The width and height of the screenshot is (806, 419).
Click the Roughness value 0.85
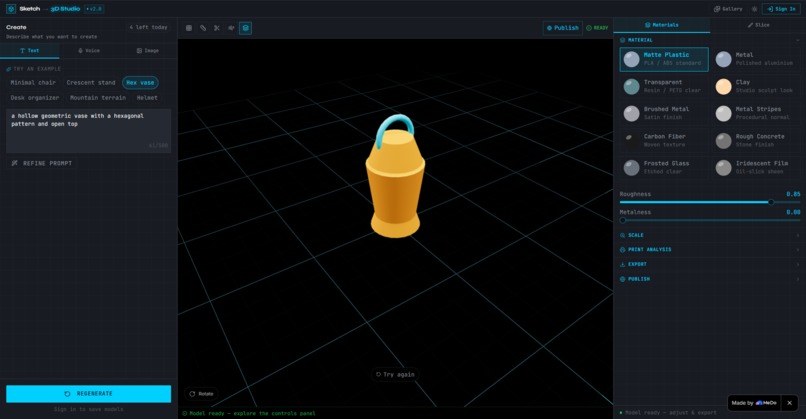[793, 194]
